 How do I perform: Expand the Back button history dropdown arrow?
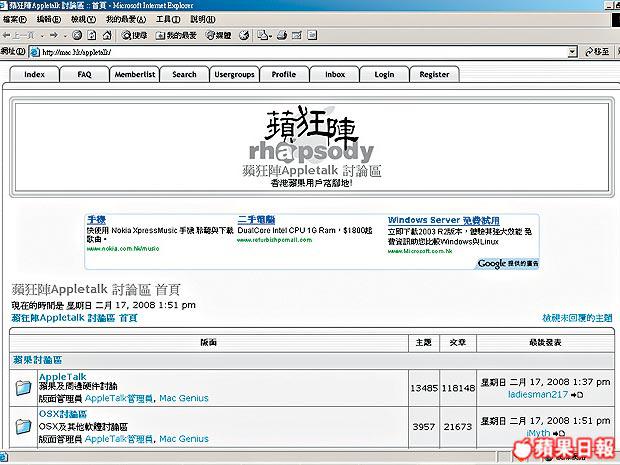click(42, 36)
